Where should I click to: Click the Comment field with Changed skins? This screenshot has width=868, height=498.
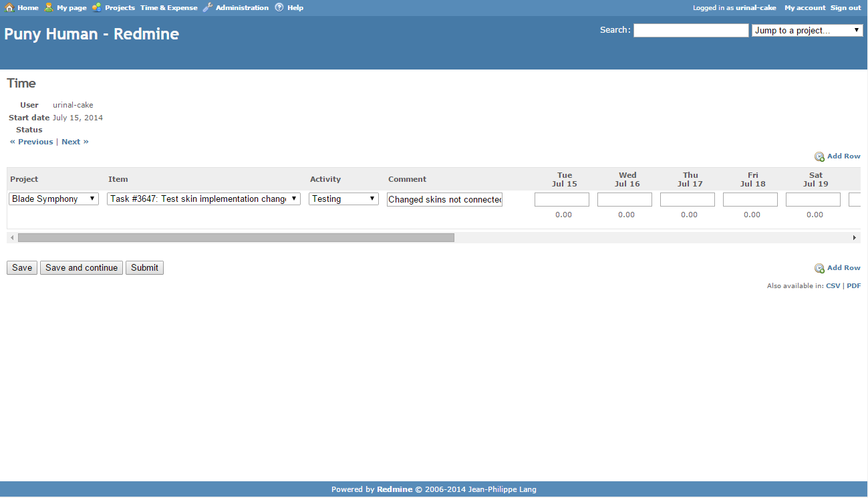(444, 199)
